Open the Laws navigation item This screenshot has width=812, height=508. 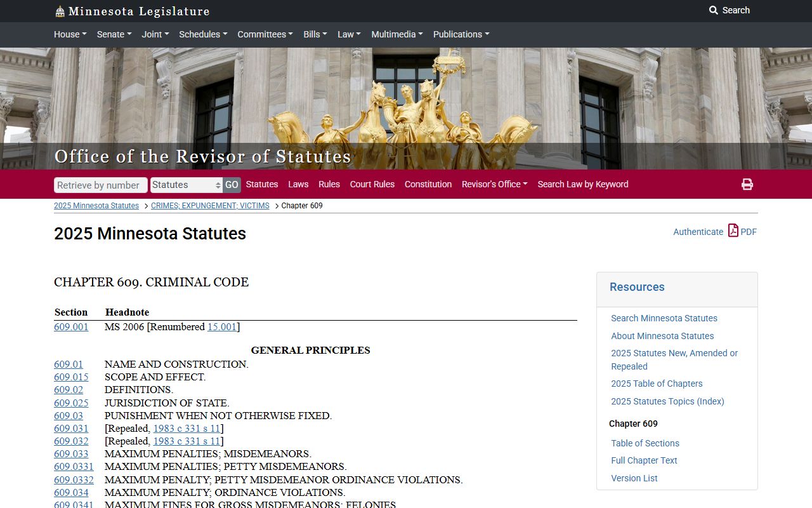pos(298,184)
